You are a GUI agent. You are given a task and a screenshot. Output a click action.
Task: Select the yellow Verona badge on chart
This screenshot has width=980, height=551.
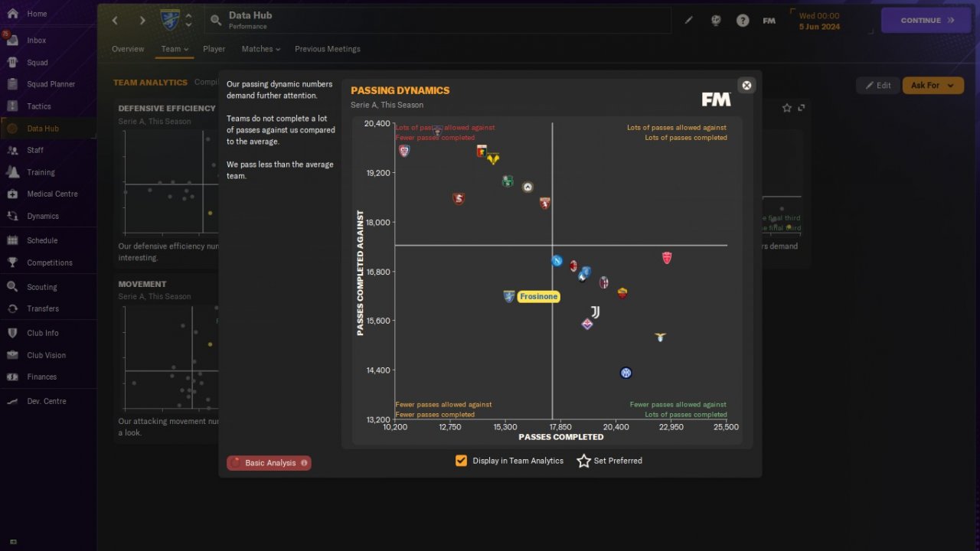click(x=493, y=158)
